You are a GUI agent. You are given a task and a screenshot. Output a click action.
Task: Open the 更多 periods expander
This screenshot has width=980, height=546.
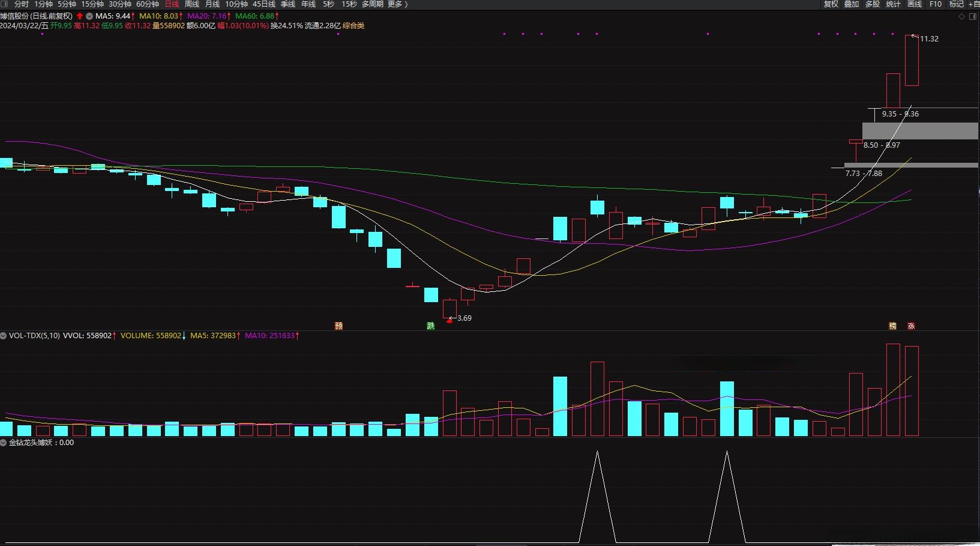pos(397,4)
